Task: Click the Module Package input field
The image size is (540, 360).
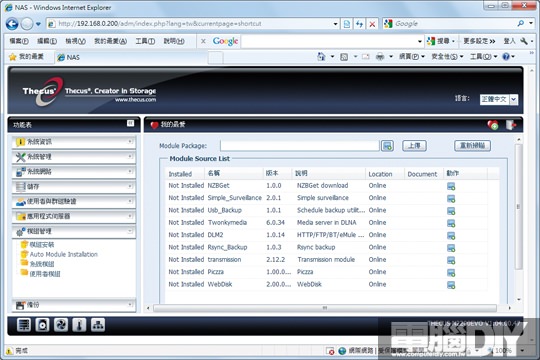Action: tap(300, 146)
